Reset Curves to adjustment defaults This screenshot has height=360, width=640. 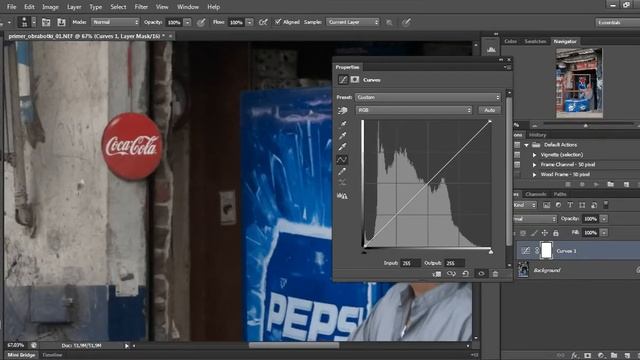click(x=465, y=274)
